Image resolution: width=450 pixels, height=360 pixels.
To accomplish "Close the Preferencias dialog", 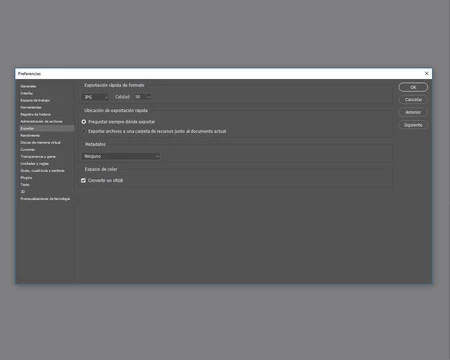I will click(x=426, y=73).
